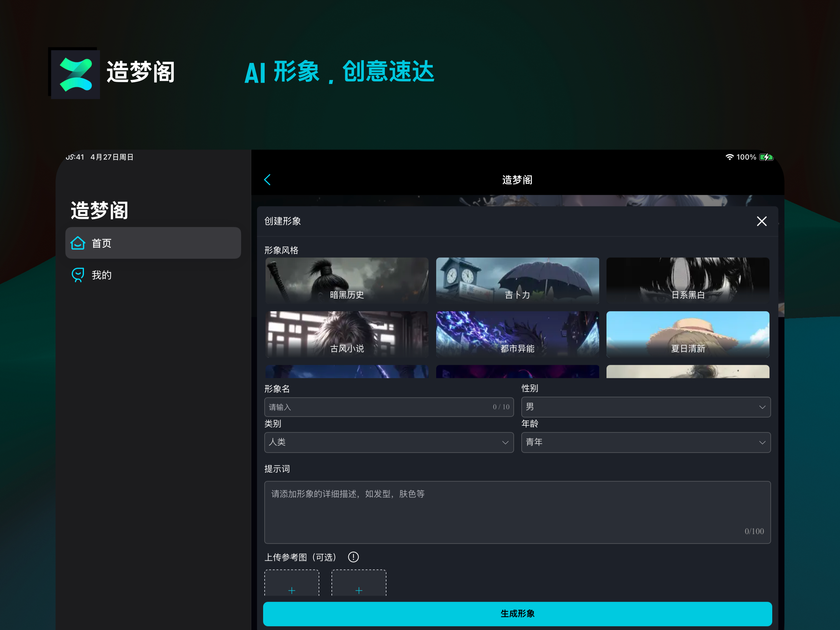Click the 造梦阁 title in top bar
Screen dimensions: 840x630
[517, 179]
